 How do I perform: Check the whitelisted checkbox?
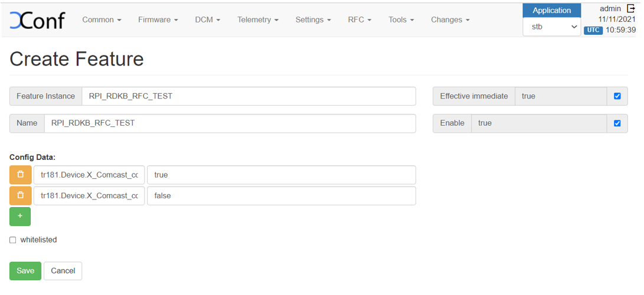(13, 240)
